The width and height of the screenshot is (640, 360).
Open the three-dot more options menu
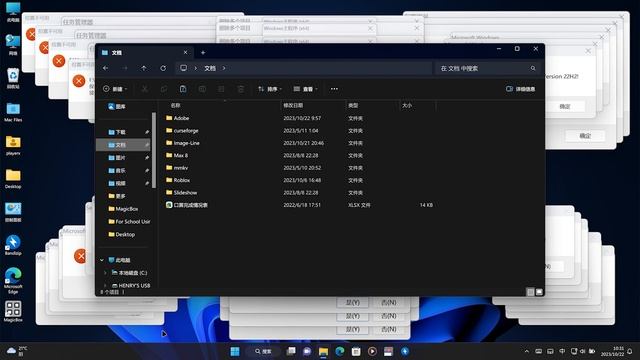[x=334, y=89]
